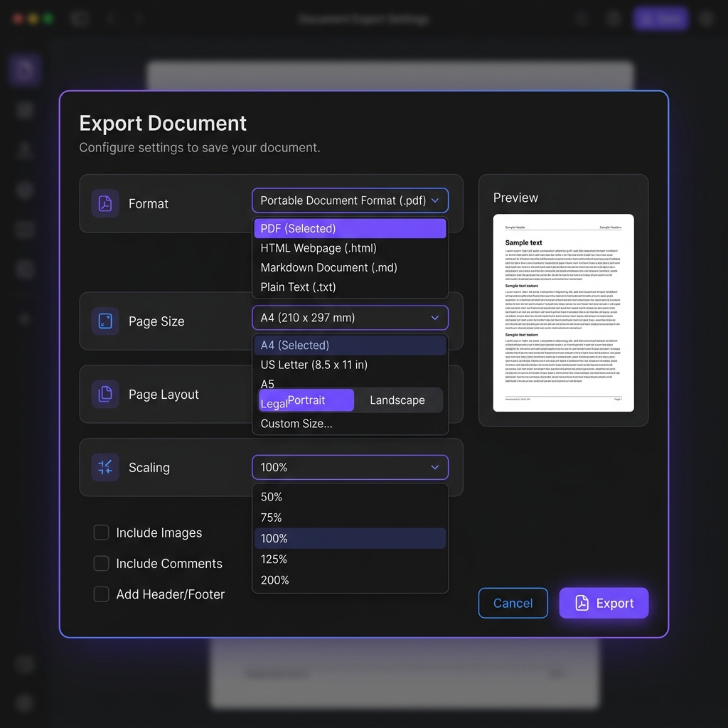Tick the Include Comments checkbox

click(x=101, y=563)
